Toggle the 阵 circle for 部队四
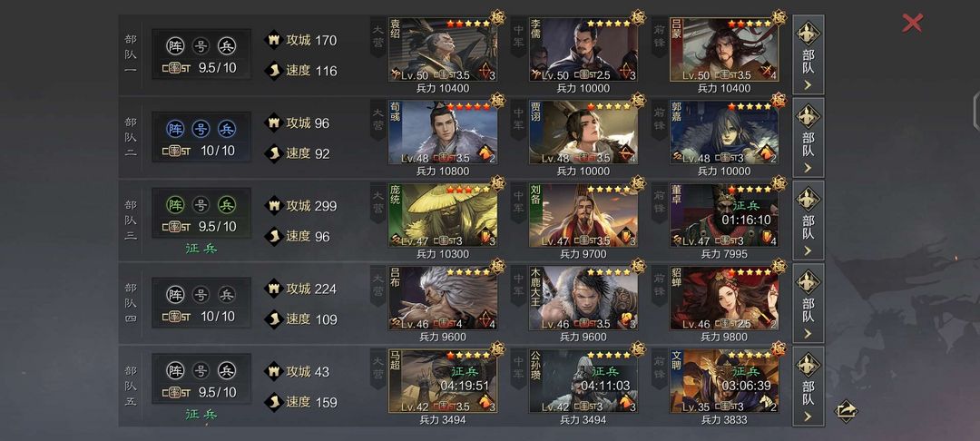The height and width of the screenshot is (441, 980). [x=176, y=294]
